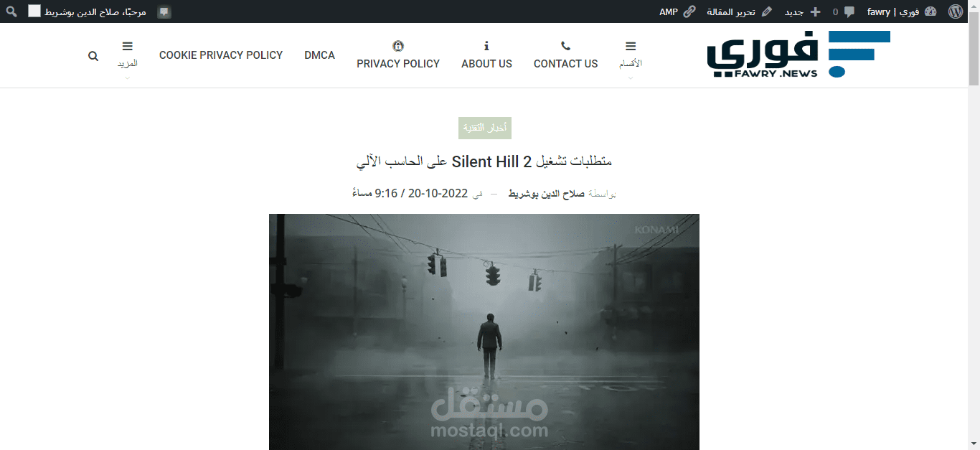Click the الأقسام hamburger menu icon

631,46
